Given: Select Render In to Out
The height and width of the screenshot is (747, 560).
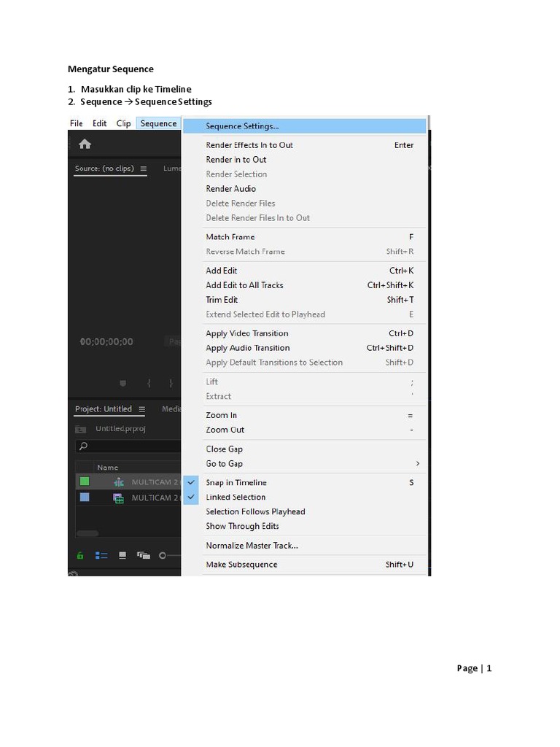Looking at the screenshot, I should tap(305, 160).
